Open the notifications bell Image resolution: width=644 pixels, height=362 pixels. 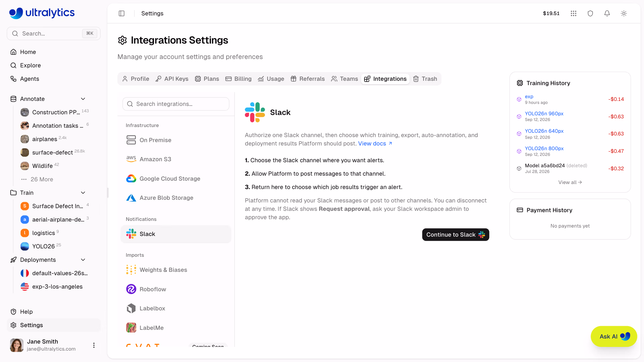tap(607, 13)
